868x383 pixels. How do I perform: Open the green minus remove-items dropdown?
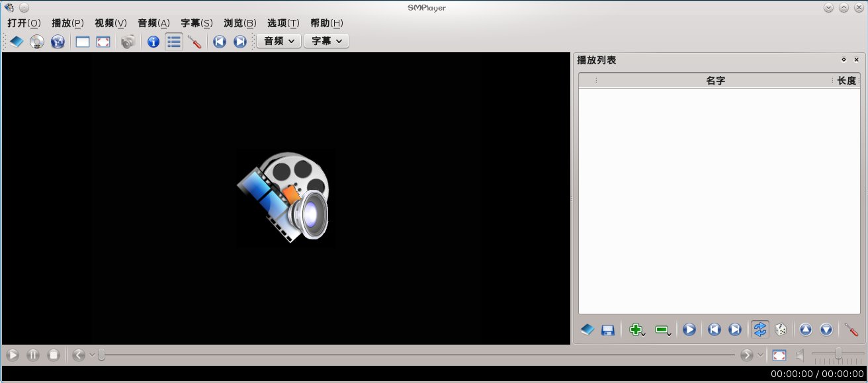[x=663, y=329]
